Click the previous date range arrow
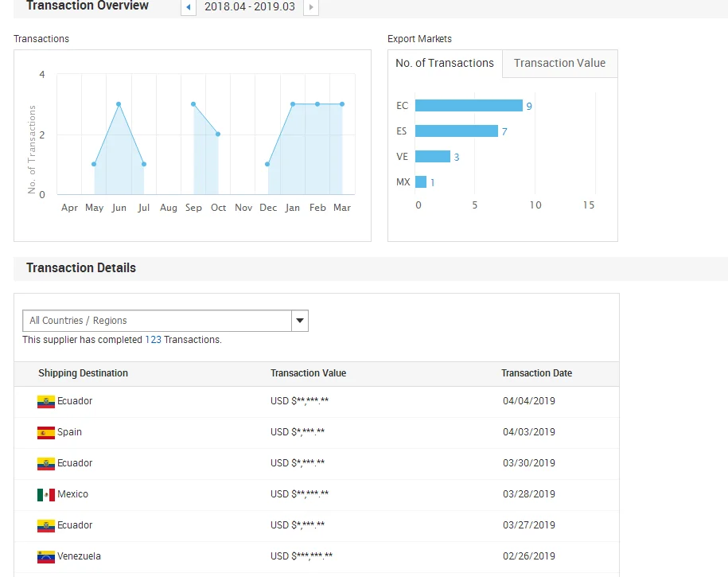Screen dimensions: 728x577 coord(189,7)
